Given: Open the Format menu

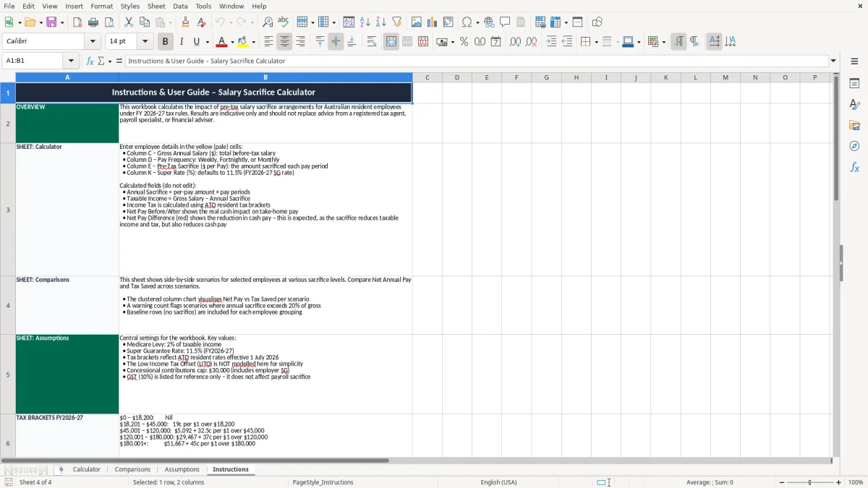Looking at the screenshot, I should (x=102, y=6).
